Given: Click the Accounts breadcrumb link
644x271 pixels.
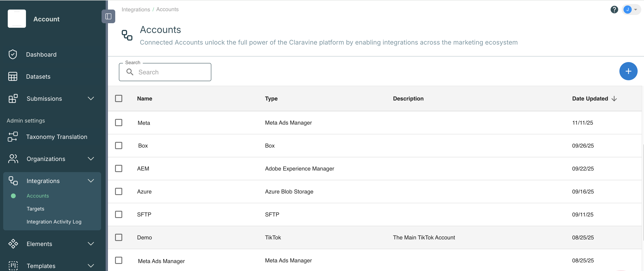Looking at the screenshot, I should [167, 9].
